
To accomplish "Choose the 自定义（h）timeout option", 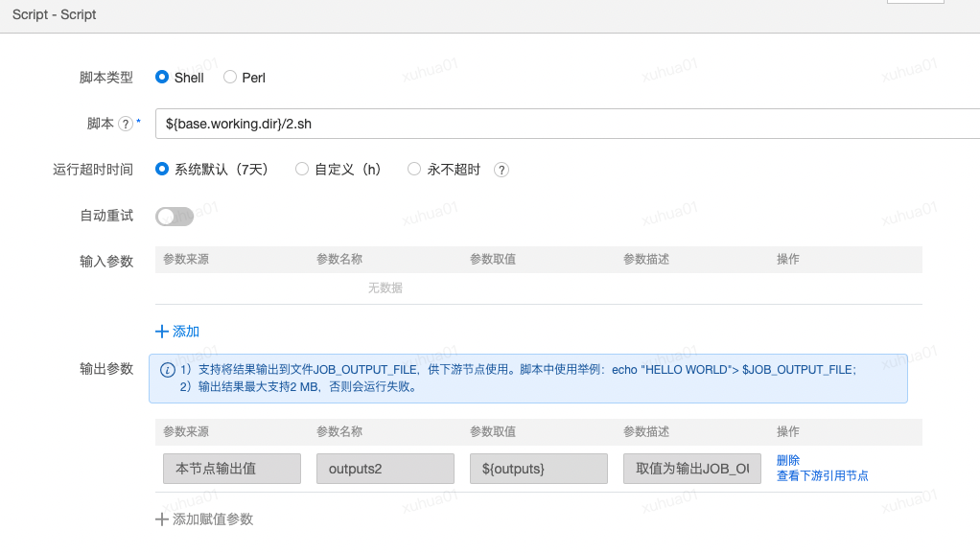I will pyautogui.click(x=302, y=169).
